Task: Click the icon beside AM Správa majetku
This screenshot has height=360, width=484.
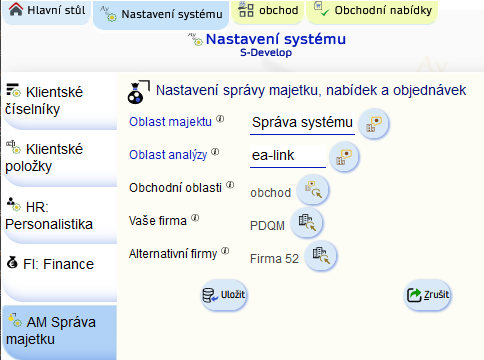Action: (15, 320)
